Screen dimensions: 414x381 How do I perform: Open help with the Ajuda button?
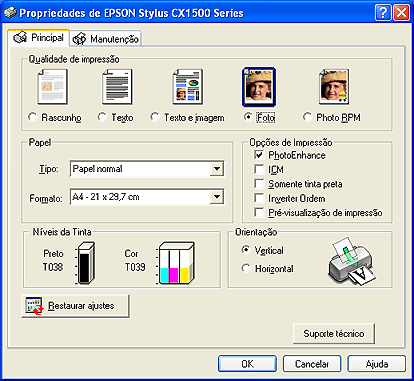[x=377, y=364]
